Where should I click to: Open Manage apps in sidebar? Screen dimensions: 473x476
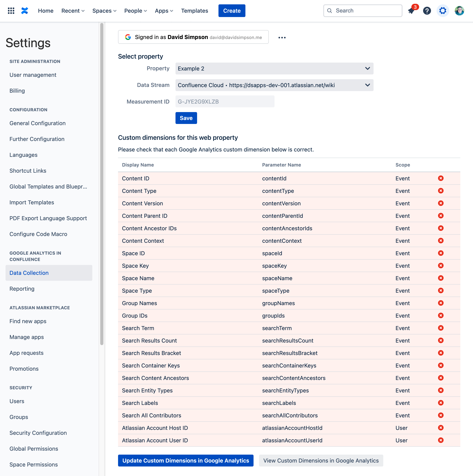click(x=27, y=337)
